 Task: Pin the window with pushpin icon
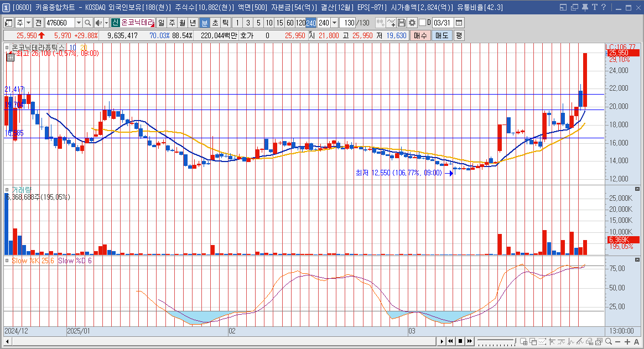(x=585, y=7)
